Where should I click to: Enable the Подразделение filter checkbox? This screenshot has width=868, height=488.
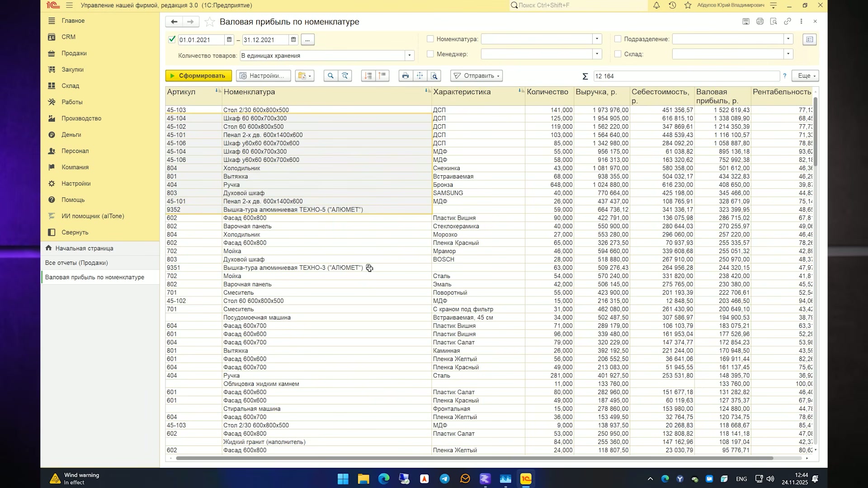618,39
